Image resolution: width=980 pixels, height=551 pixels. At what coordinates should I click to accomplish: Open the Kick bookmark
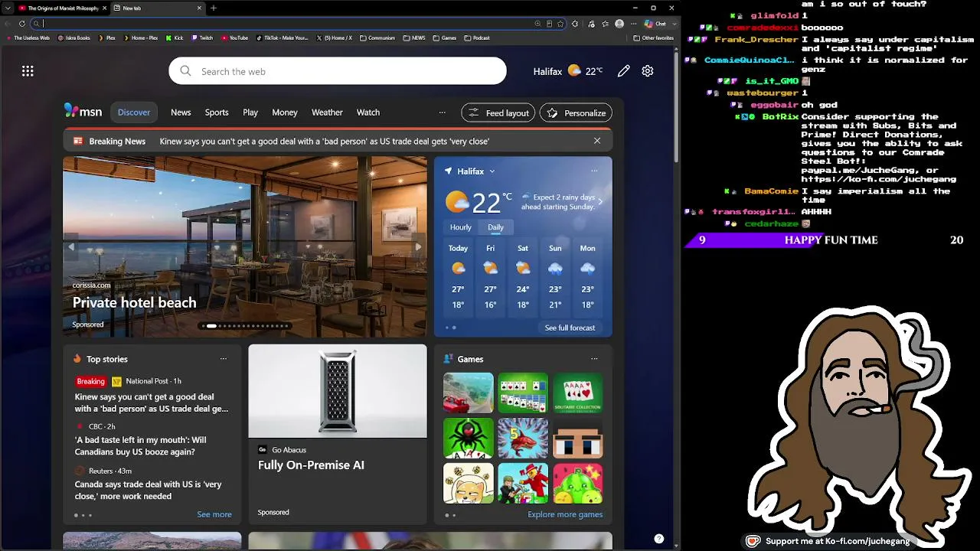(x=175, y=37)
